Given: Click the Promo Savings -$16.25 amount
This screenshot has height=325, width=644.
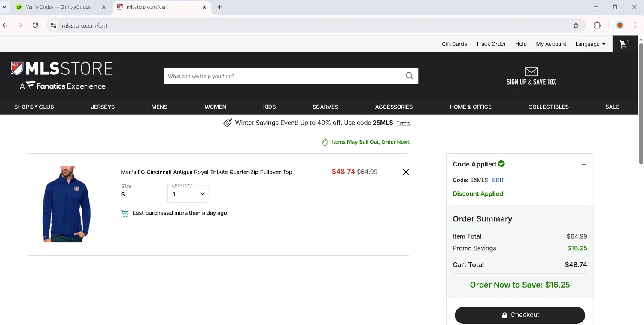Looking at the screenshot, I should point(576,248).
